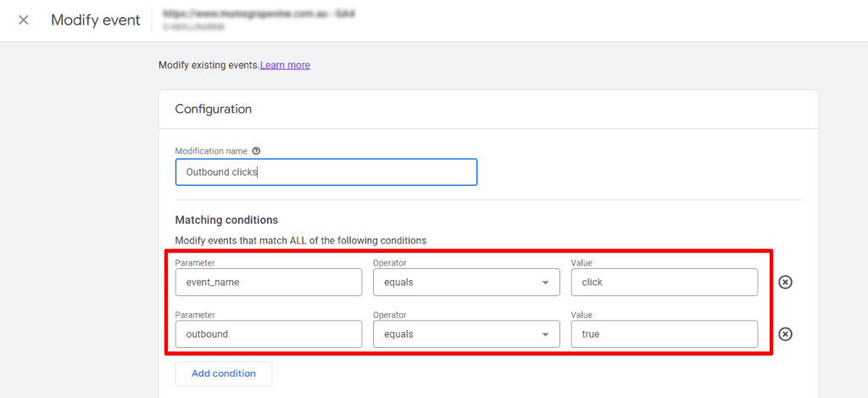Select the Value field containing true
Viewport: 868px width, 398px height.
[x=664, y=334]
